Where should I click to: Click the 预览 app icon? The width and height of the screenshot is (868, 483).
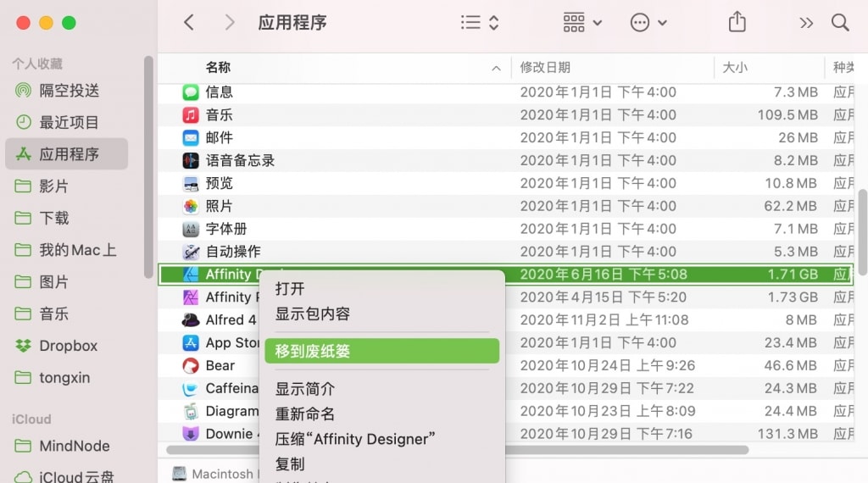coord(191,183)
